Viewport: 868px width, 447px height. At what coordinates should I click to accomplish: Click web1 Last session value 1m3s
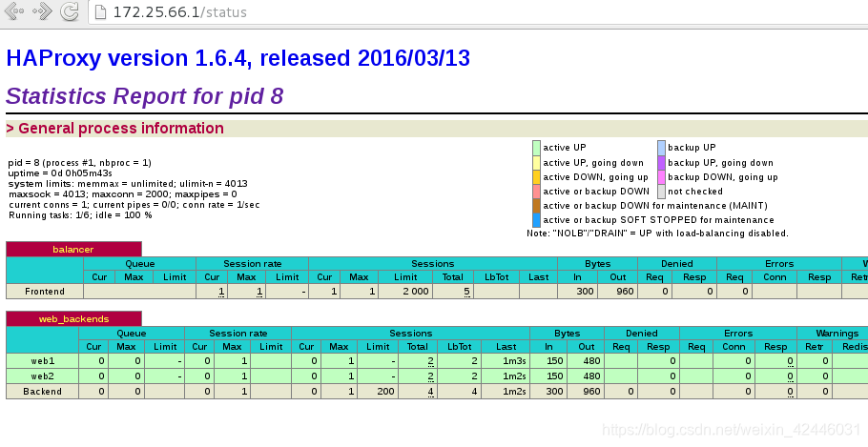(x=514, y=361)
